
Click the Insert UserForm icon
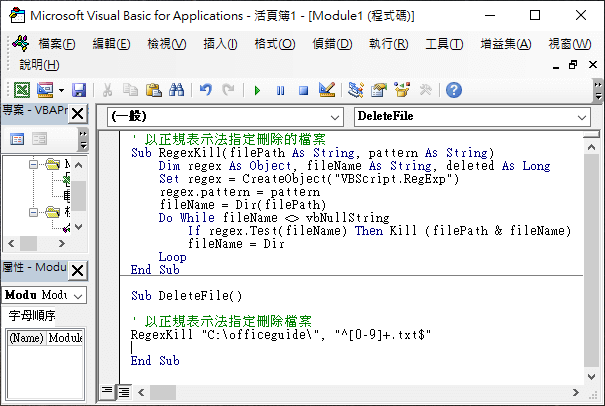tap(45, 90)
